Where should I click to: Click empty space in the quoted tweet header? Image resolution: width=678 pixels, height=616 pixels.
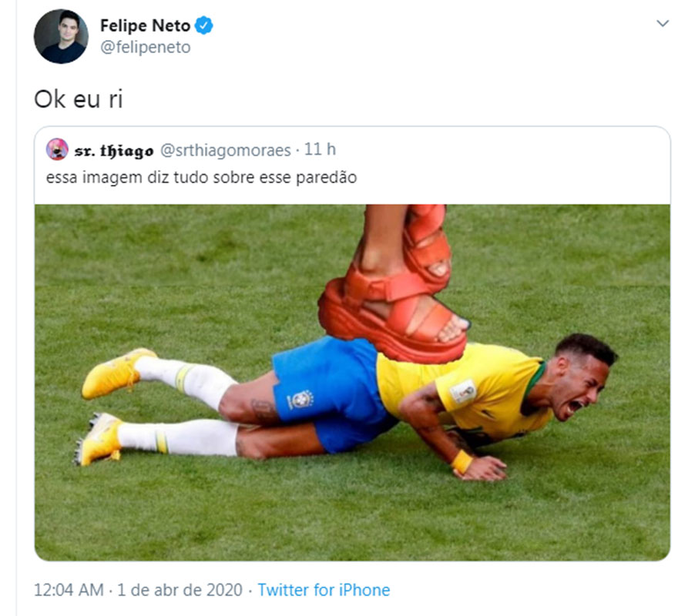(x=497, y=150)
